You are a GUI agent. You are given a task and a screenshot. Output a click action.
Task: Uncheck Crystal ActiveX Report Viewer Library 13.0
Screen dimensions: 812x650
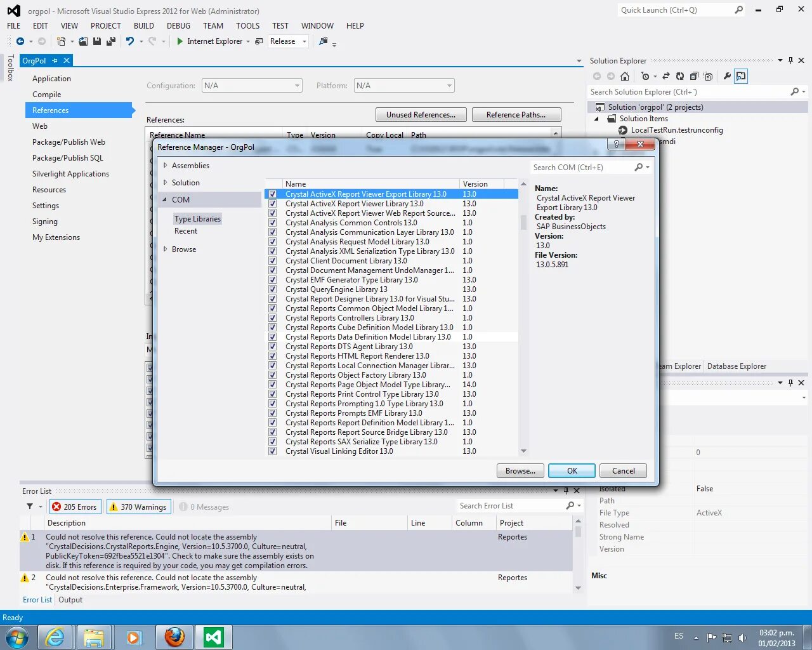pos(273,204)
